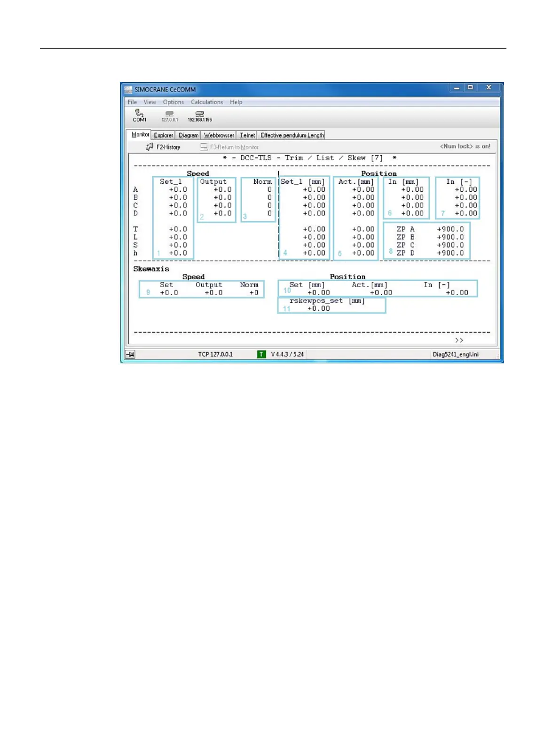The height and width of the screenshot is (746, 560).
Task: Click row label T in speed table
Action: coord(135,229)
